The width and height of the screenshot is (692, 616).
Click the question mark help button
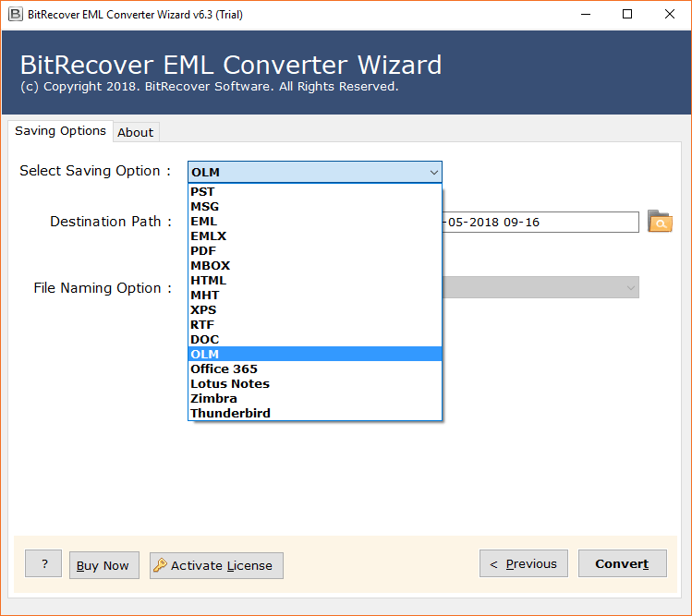point(43,563)
